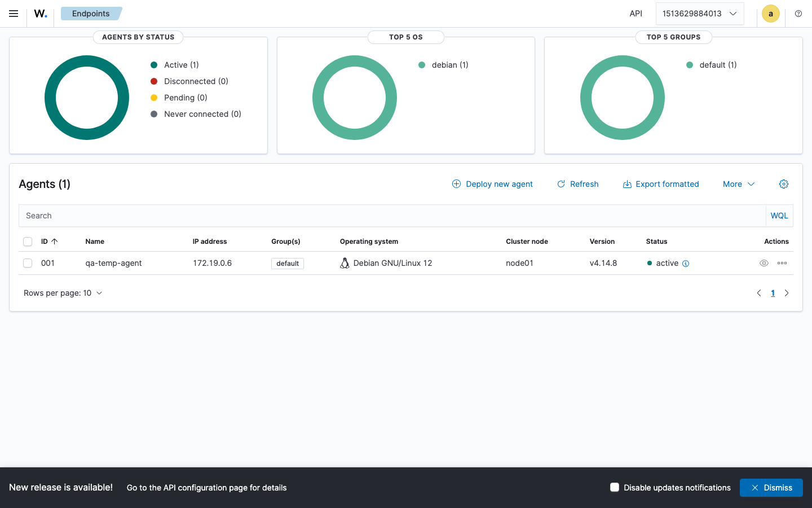
Task: Focus the agents Search field
Action: click(392, 216)
